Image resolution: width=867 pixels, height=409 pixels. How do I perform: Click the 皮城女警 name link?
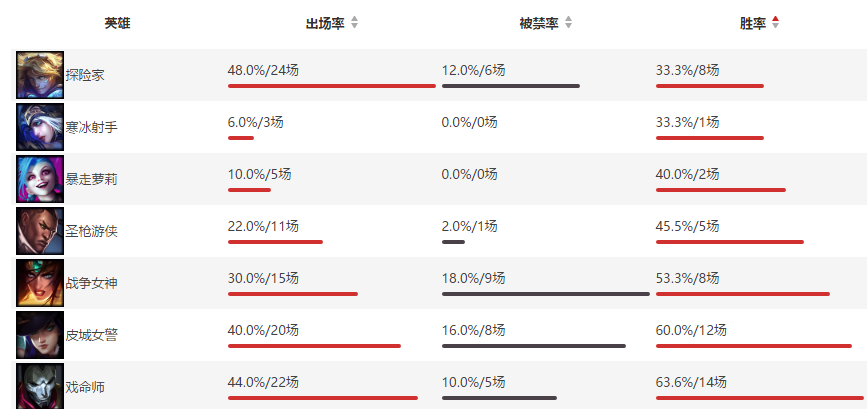tap(91, 335)
